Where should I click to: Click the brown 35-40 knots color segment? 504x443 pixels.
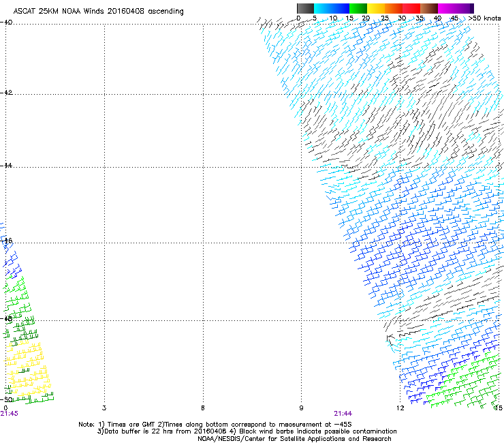point(429,8)
